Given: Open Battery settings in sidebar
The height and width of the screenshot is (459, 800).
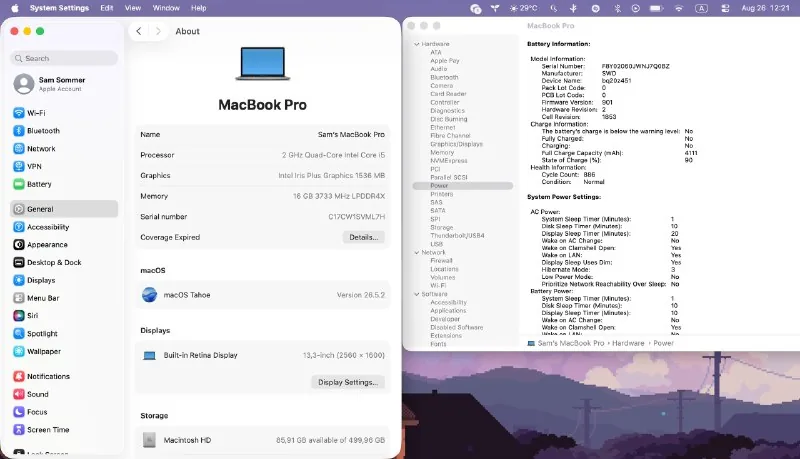Looking at the screenshot, I should pyautogui.click(x=64, y=184).
